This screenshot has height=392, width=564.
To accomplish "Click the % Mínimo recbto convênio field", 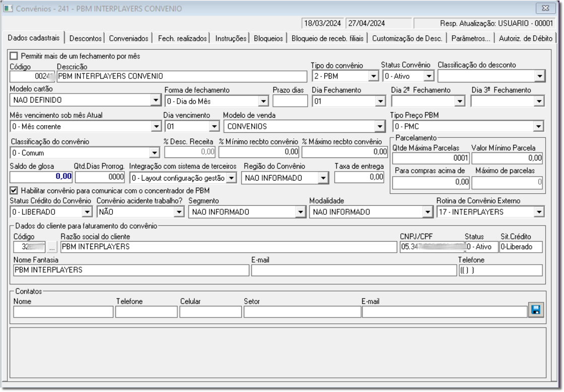I will (x=259, y=152).
